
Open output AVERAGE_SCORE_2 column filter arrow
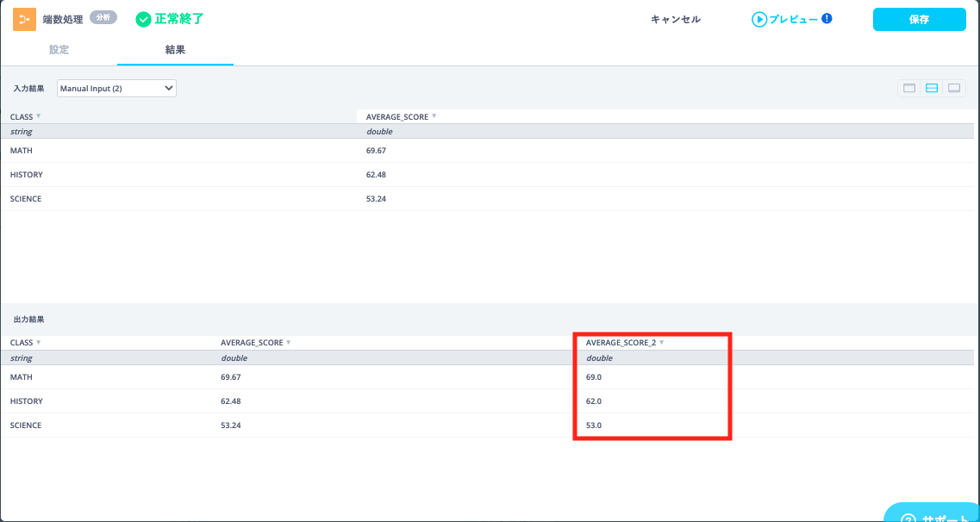661,343
